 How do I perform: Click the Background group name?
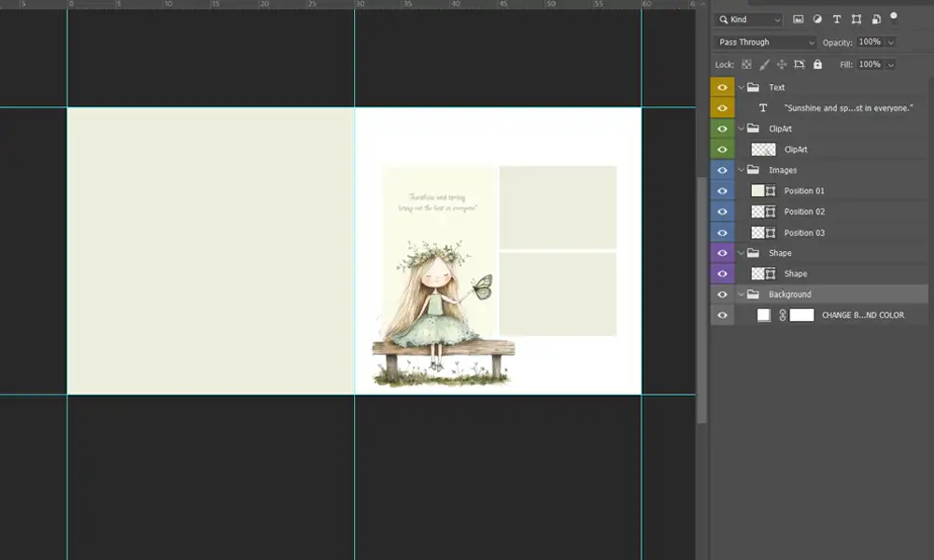790,295
